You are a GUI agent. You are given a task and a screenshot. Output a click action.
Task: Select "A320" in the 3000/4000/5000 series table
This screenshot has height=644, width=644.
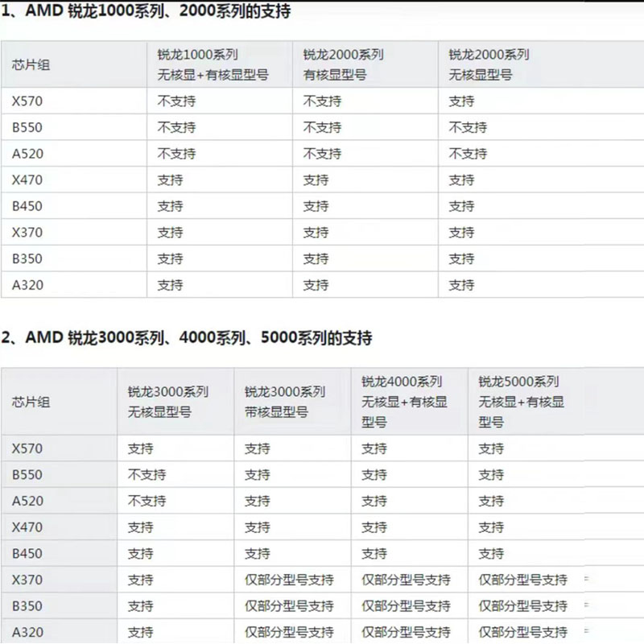tap(27, 633)
